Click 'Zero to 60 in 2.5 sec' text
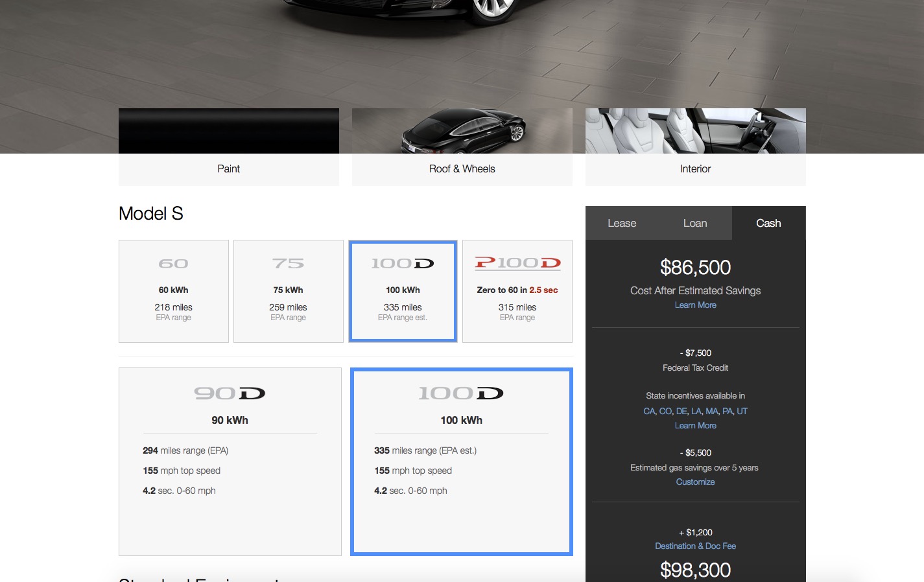 click(517, 290)
